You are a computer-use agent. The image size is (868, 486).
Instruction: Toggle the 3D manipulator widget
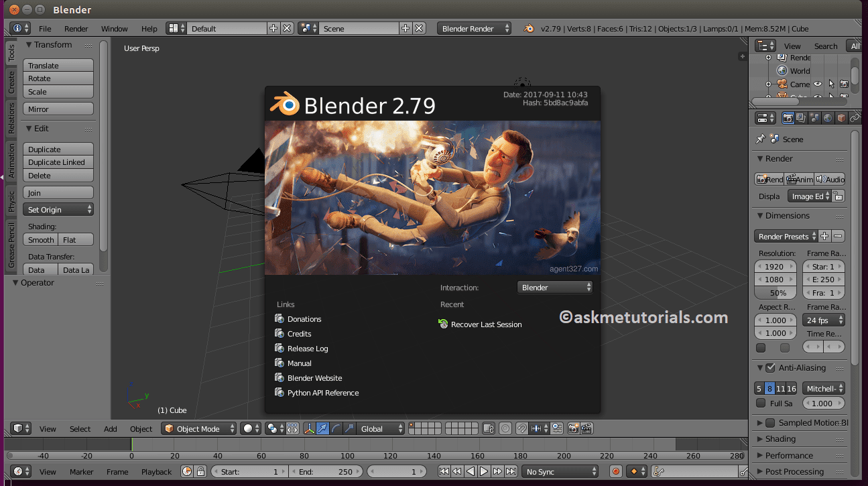coord(309,428)
